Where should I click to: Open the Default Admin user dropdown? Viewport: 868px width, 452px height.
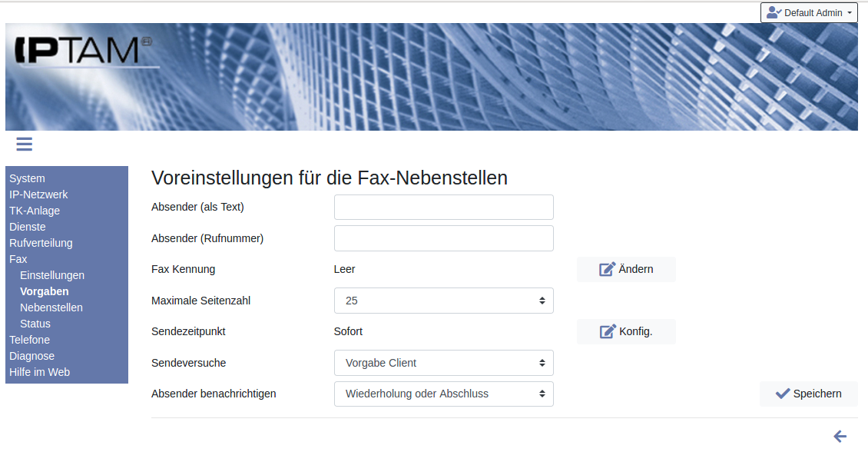(x=809, y=13)
